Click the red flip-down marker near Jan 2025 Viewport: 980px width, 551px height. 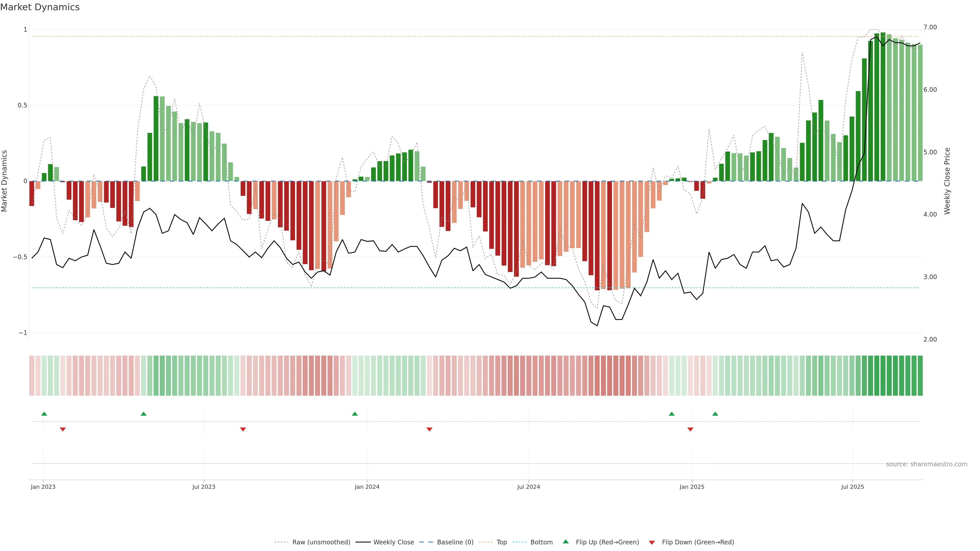690,429
